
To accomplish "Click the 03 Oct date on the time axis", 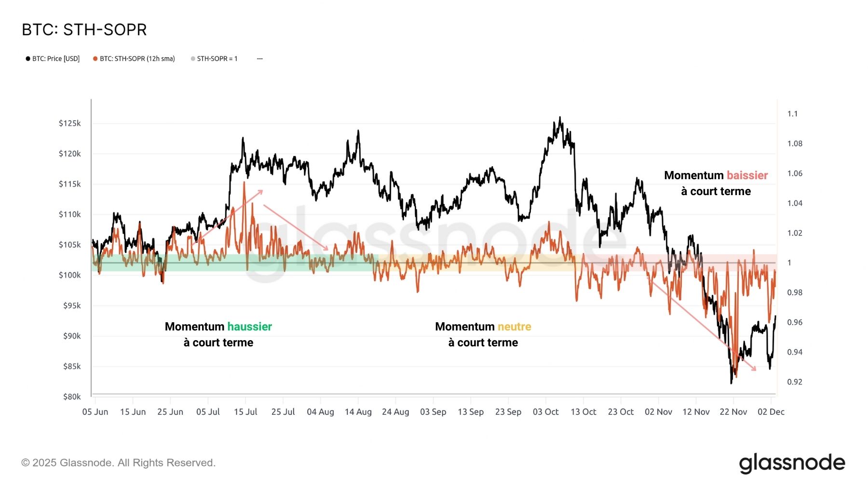I will tap(545, 412).
